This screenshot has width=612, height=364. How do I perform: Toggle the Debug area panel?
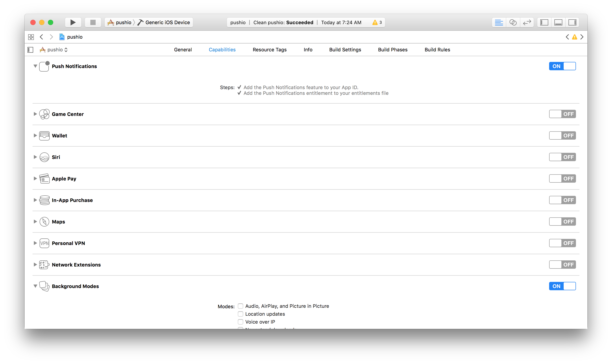[x=558, y=22]
